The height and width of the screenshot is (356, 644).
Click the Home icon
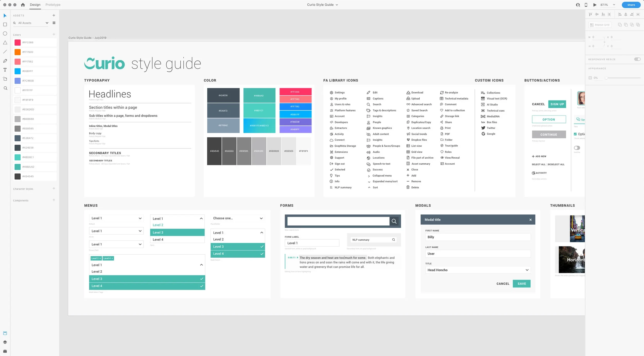coord(23,5)
